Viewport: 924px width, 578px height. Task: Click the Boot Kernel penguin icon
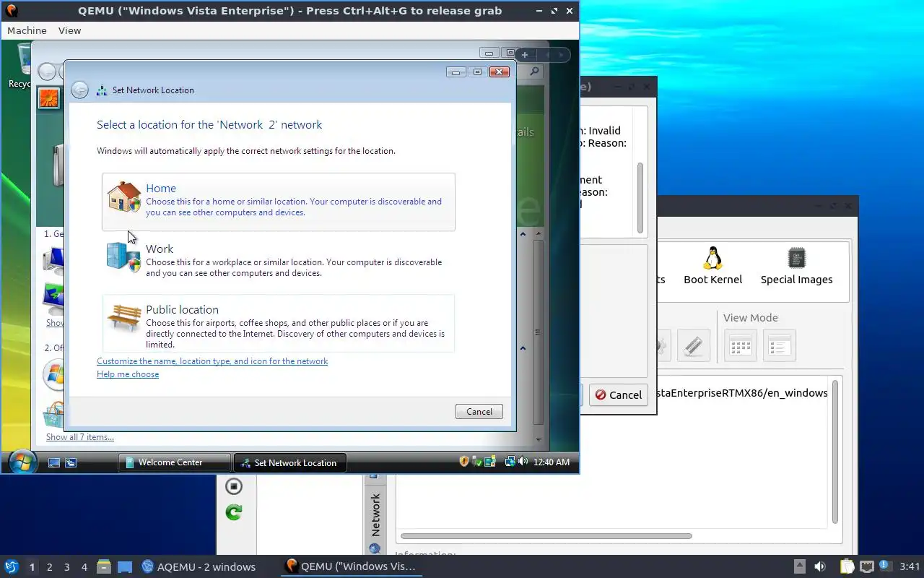point(713,258)
